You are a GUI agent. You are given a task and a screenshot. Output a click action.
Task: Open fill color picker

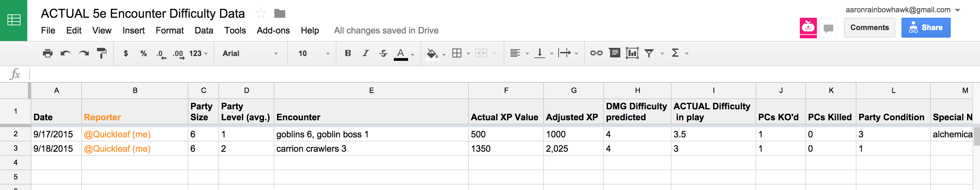432,54
